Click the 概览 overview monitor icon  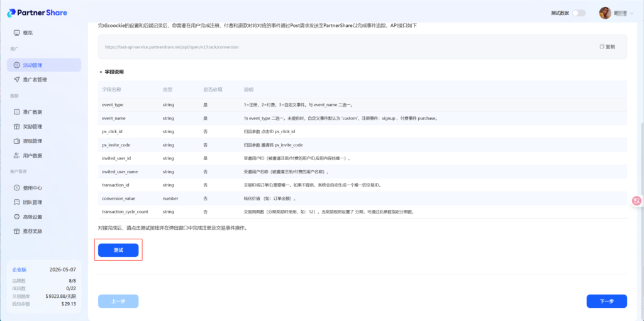[16, 33]
